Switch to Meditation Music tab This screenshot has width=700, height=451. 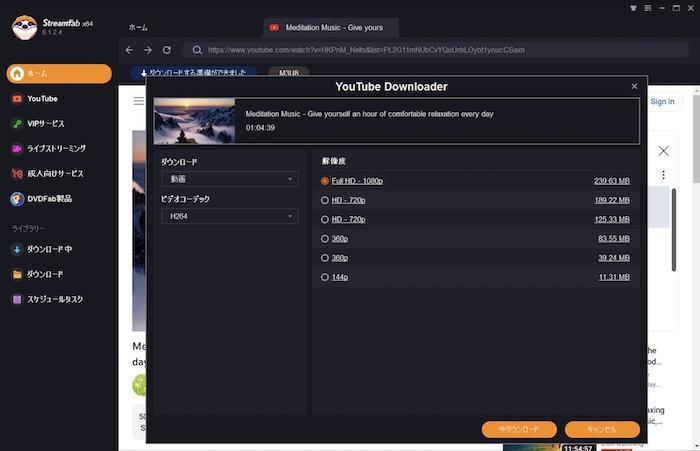click(330, 28)
